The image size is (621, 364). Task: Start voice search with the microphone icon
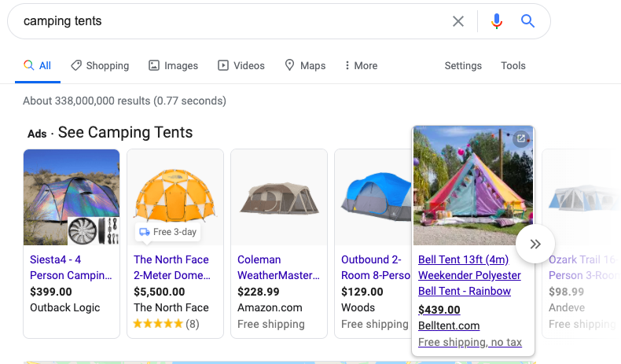[x=496, y=21]
